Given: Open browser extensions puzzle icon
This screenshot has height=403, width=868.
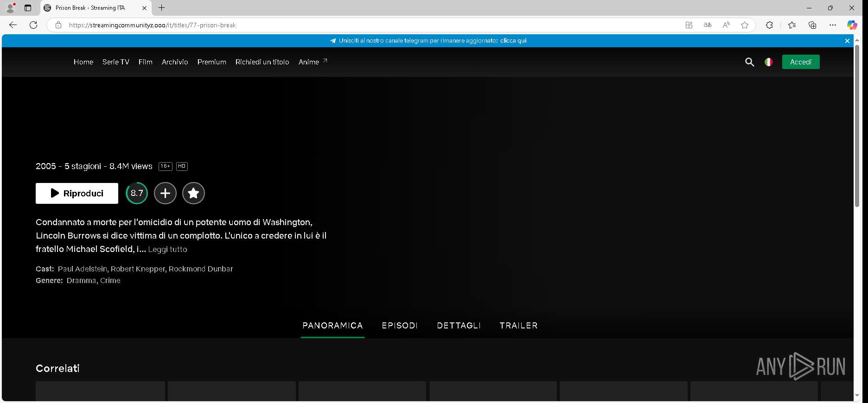Looking at the screenshot, I should (x=769, y=25).
